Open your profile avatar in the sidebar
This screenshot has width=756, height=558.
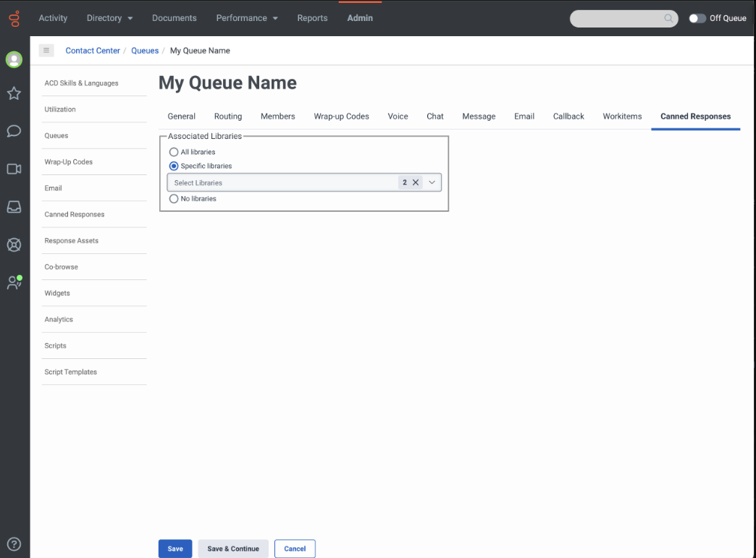pyautogui.click(x=14, y=59)
